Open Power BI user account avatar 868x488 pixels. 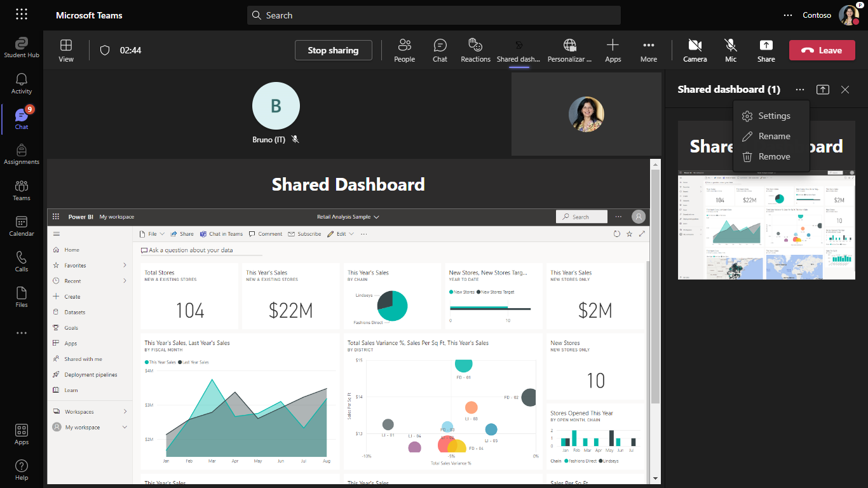639,217
